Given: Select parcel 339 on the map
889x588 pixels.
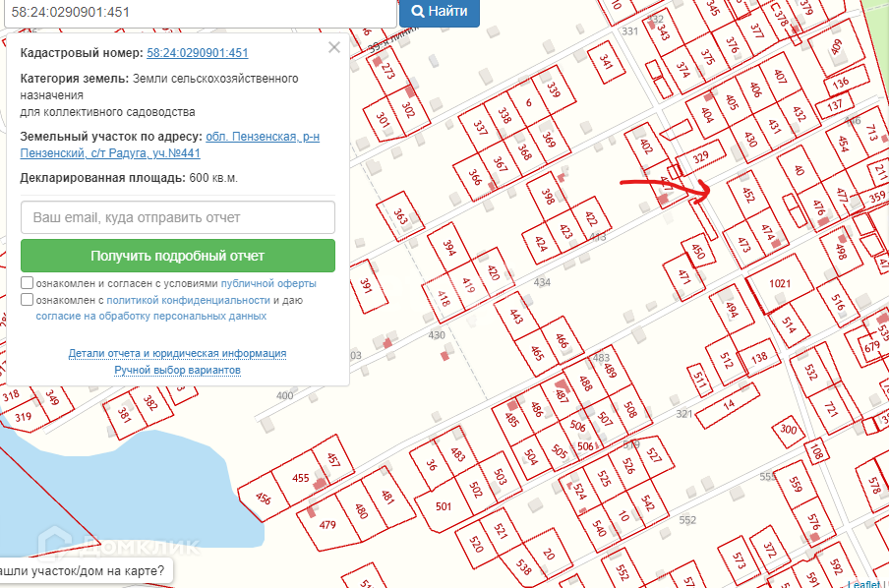Looking at the screenshot, I should [x=553, y=89].
